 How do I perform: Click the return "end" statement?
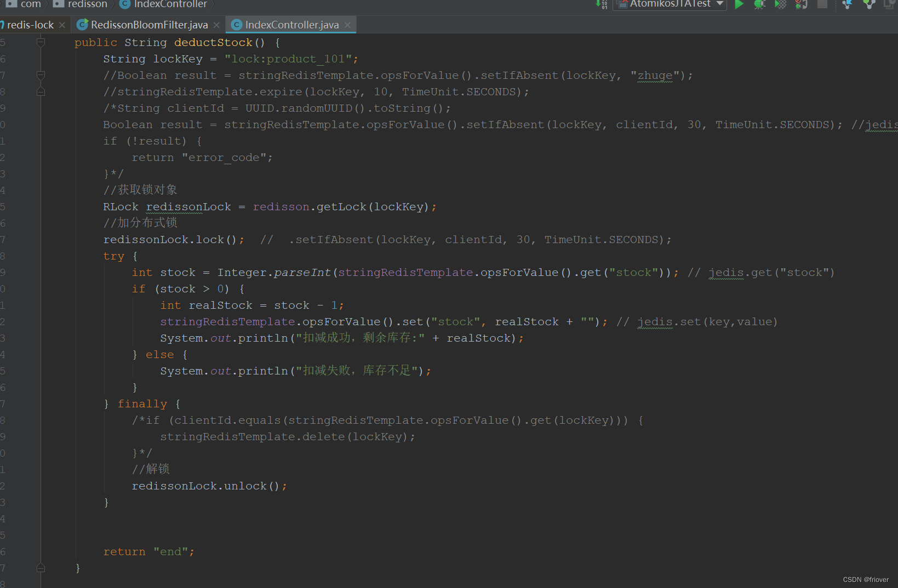pos(149,551)
